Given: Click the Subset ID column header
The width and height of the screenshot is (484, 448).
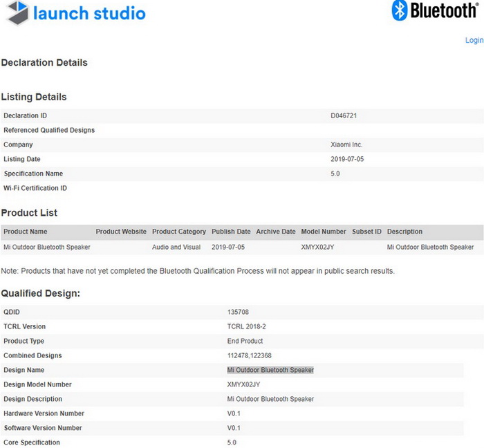Looking at the screenshot, I should tap(366, 232).
